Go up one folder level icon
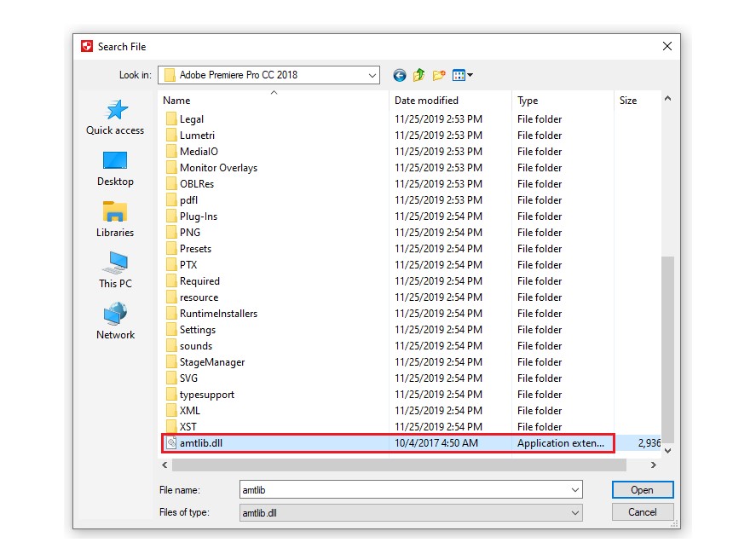The width and height of the screenshot is (756, 560). click(x=418, y=75)
